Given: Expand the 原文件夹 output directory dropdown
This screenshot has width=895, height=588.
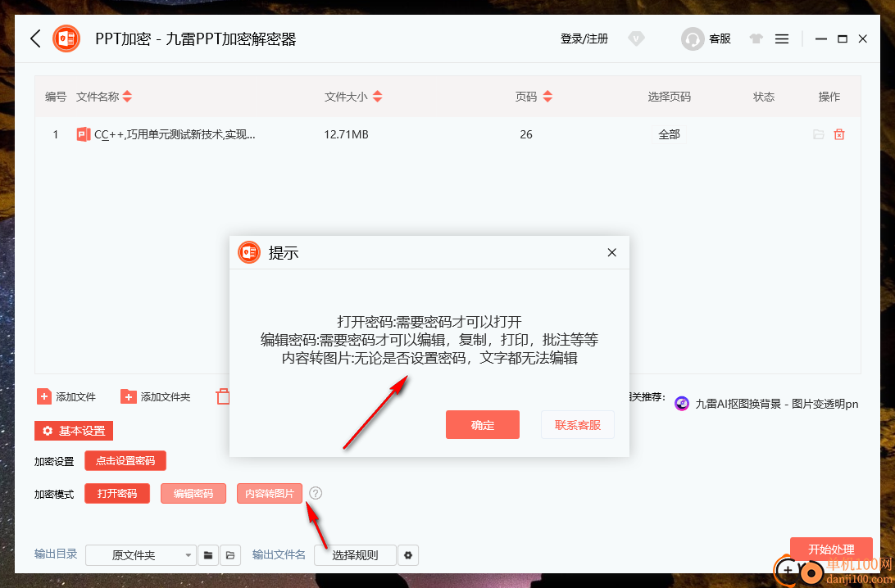Looking at the screenshot, I should [141, 555].
